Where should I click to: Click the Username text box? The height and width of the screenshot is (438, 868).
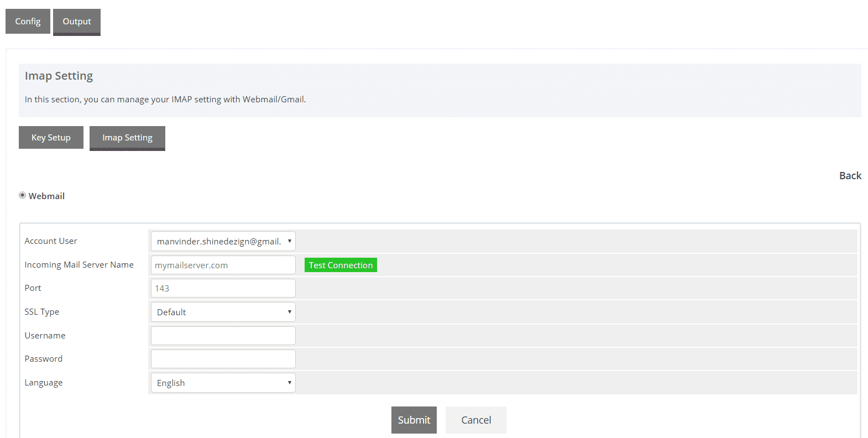point(223,336)
